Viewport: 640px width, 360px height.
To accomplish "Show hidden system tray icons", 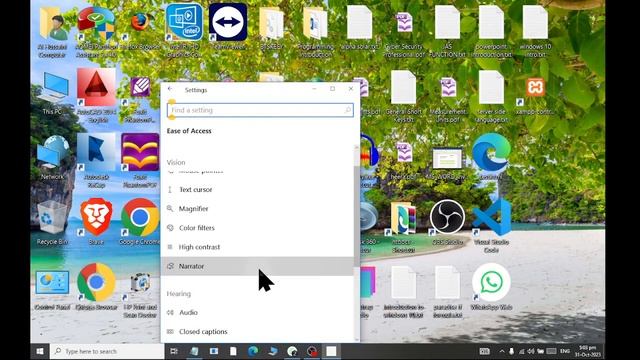I will pyautogui.click(x=502, y=351).
